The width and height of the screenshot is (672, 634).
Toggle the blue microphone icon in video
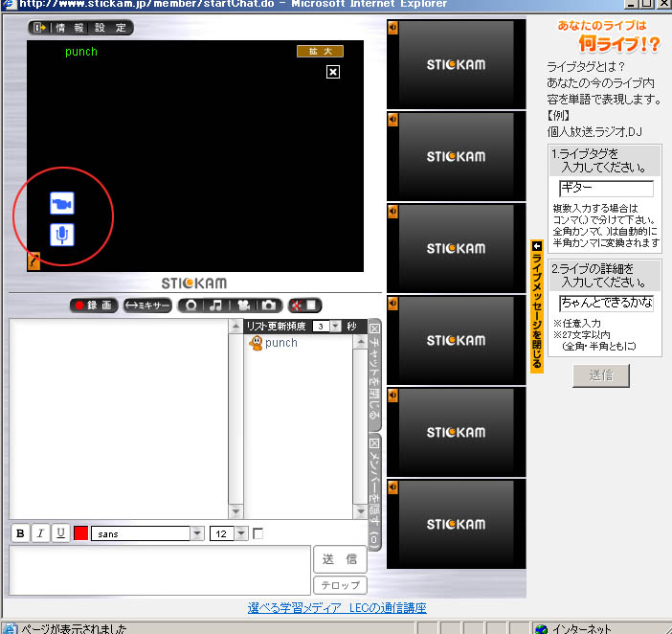(62, 235)
